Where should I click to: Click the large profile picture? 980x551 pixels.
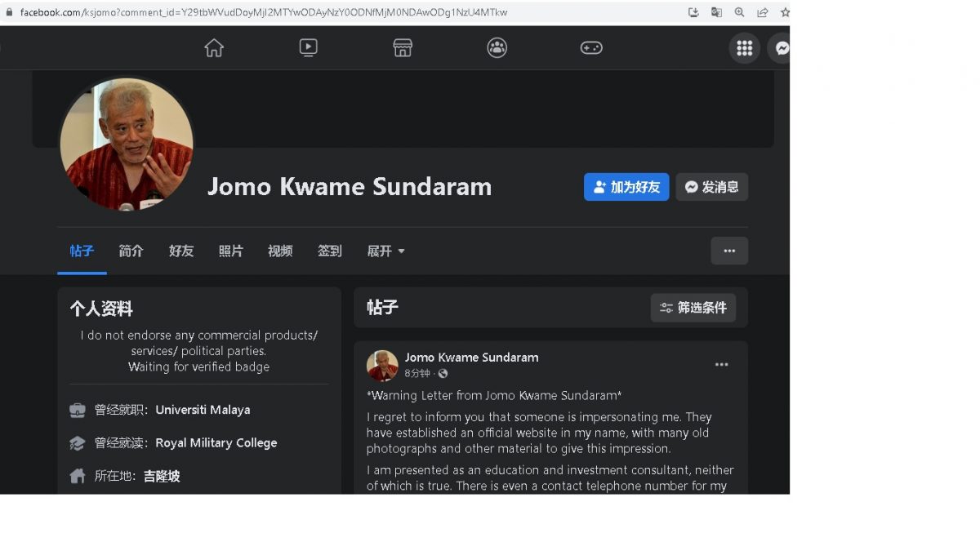click(x=127, y=144)
